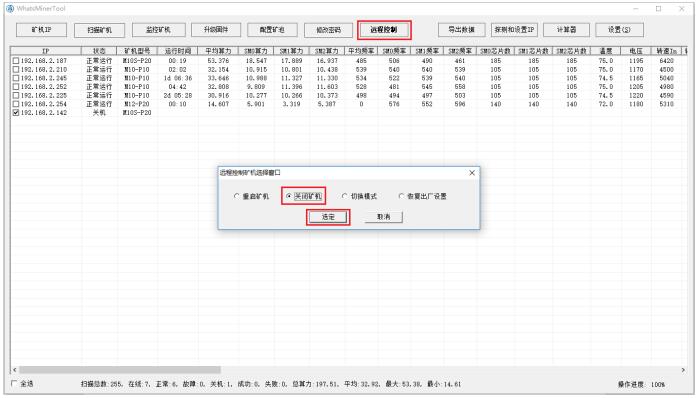Sort by the SM2芯片数 column header

click(x=572, y=51)
